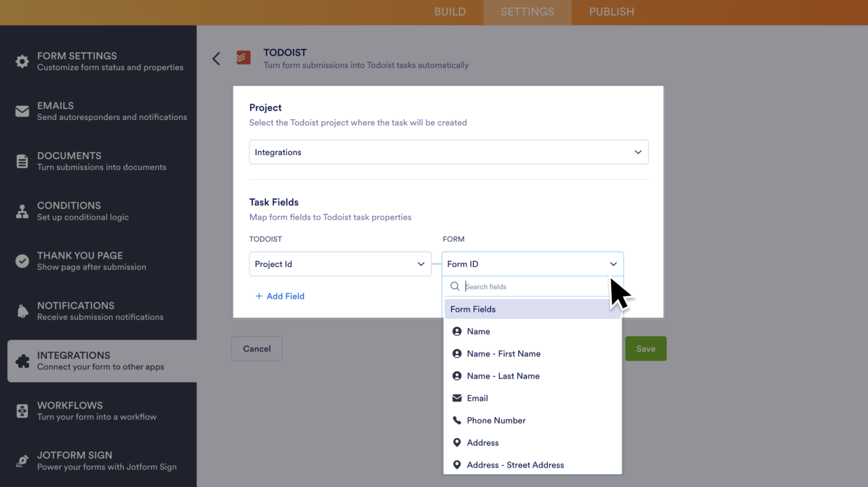The image size is (868, 487).
Task: Click the green Save button
Action: pyautogui.click(x=646, y=349)
